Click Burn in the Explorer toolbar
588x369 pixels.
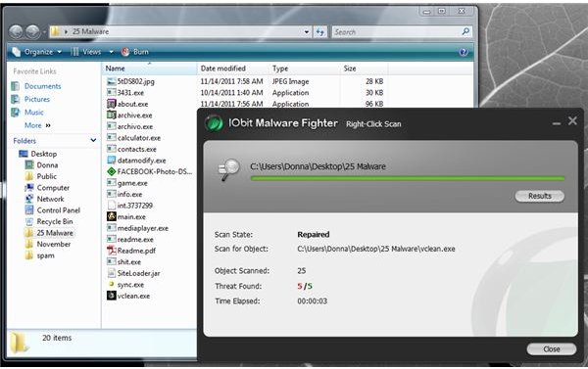click(135, 52)
